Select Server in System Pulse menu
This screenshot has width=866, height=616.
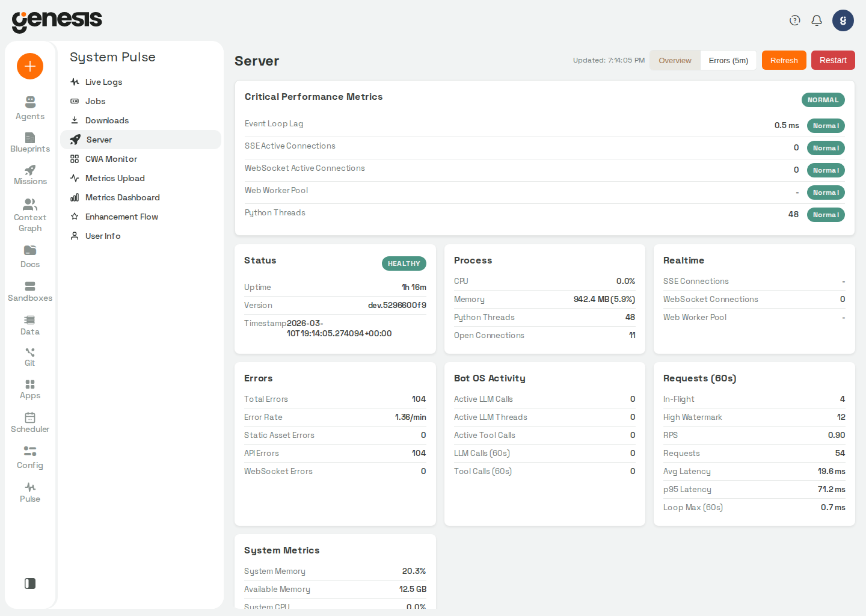pos(141,140)
